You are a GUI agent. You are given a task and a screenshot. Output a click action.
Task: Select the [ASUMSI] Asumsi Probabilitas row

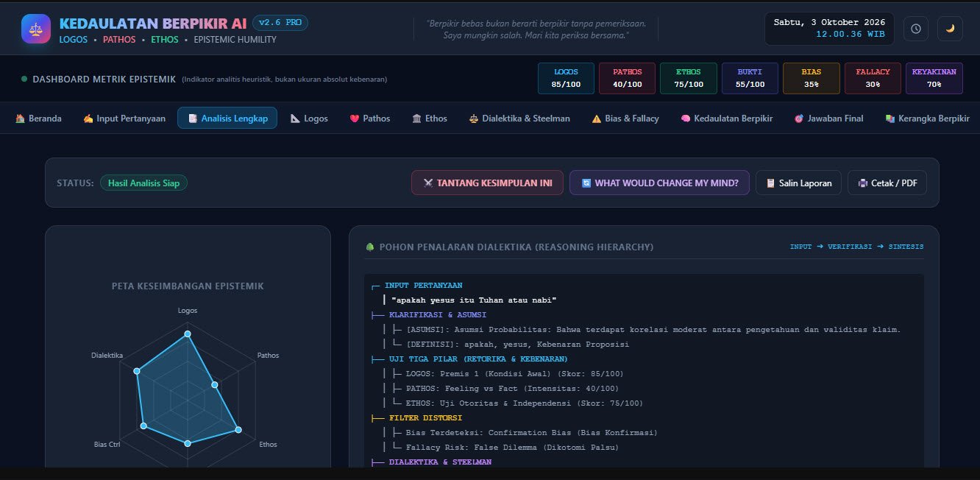pyautogui.click(x=653, y=330)
